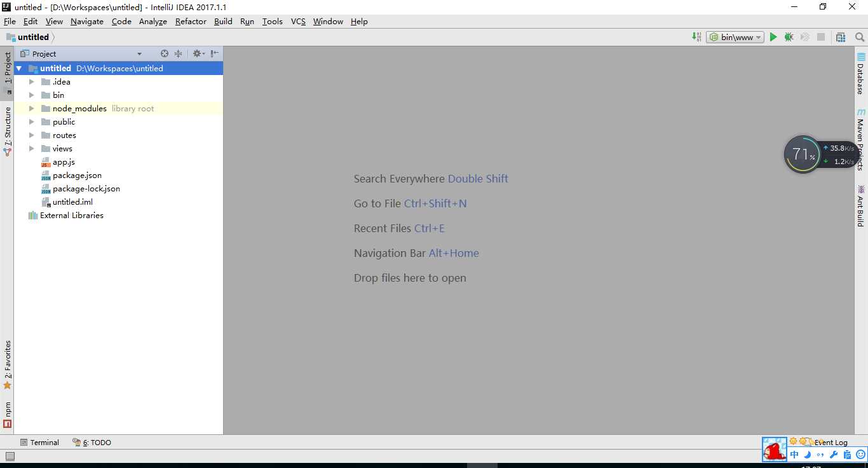
Task: Expand the bin folder
Action: 32,95
